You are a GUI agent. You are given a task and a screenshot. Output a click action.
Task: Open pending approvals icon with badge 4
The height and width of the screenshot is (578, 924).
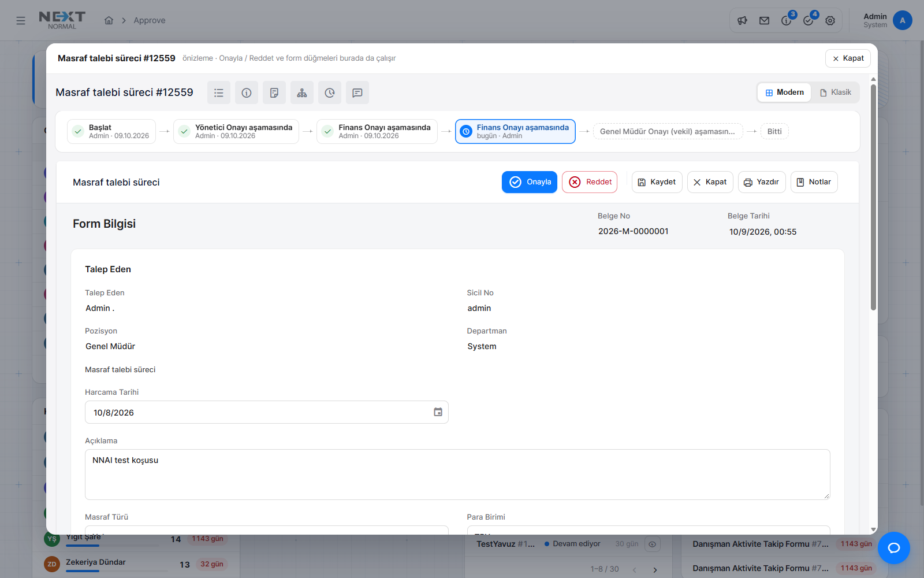coord(808,21)
